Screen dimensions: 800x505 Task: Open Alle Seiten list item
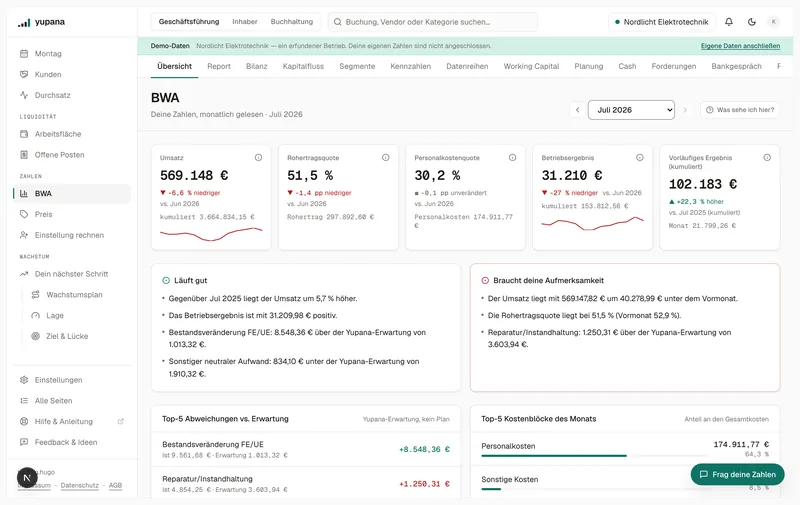pyautogui.click(x=72, y=401)
